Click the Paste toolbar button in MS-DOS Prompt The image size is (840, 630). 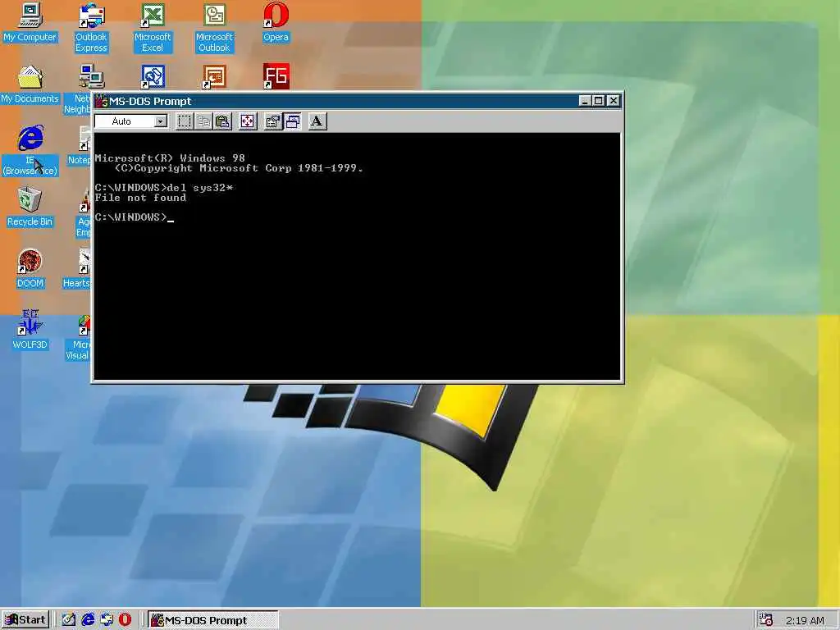coord(222,121)
